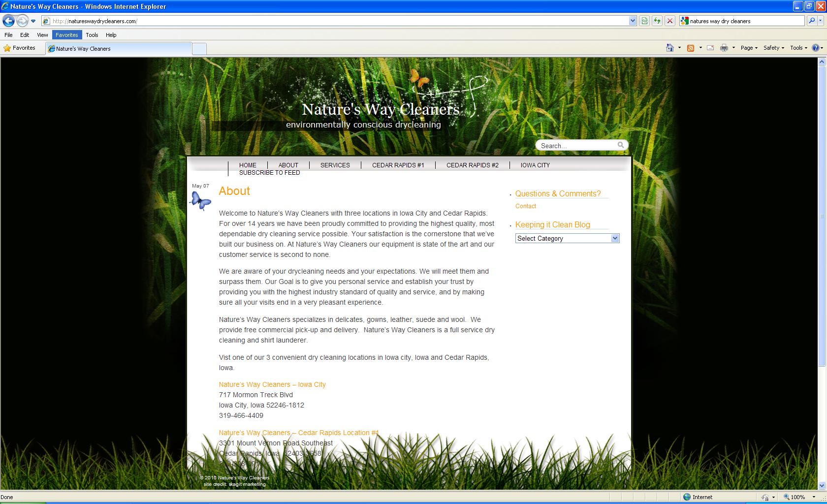This screenshot has height=504, width=827.
Task: Click the vertical scrollbar down arrow
Action: coord(822,485)
